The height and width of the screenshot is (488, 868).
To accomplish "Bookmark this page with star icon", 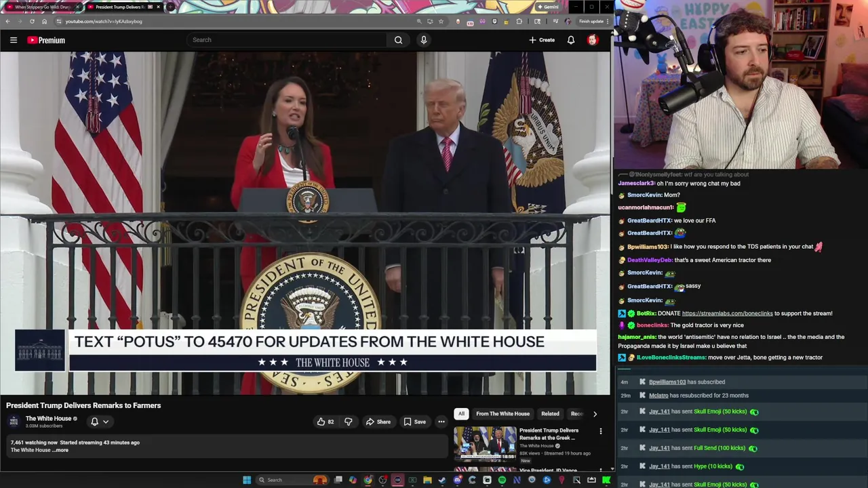I will (x=441, y=21).
